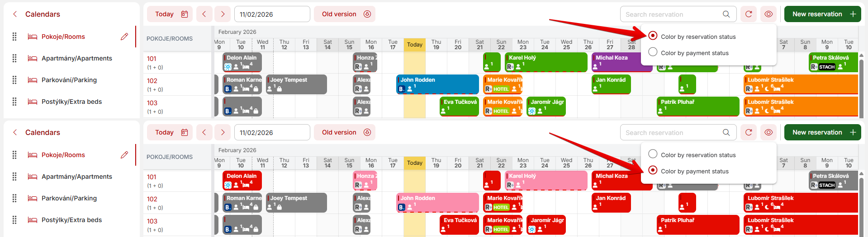Image resolution: width=868 pixels, height=237 pixels.
Task: Click the already selected 'Color by payment status' radio
Action: coord(653,170)
